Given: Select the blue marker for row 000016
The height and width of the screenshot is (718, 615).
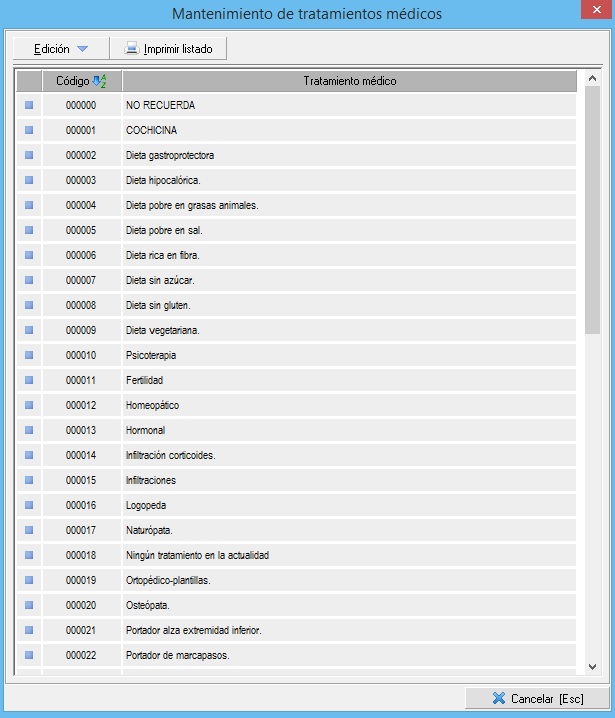Looking at the screenshot, I should 29,505.
